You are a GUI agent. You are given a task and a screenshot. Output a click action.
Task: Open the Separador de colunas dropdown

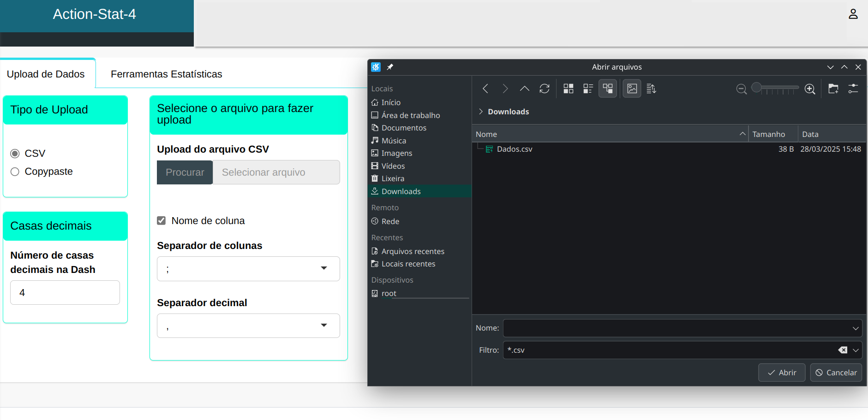248,269
